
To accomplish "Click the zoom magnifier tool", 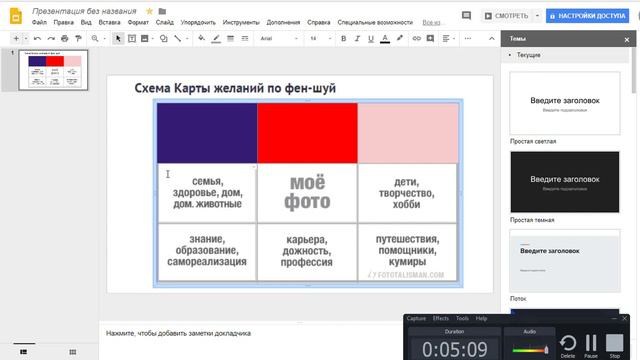I will coord(95,38).
